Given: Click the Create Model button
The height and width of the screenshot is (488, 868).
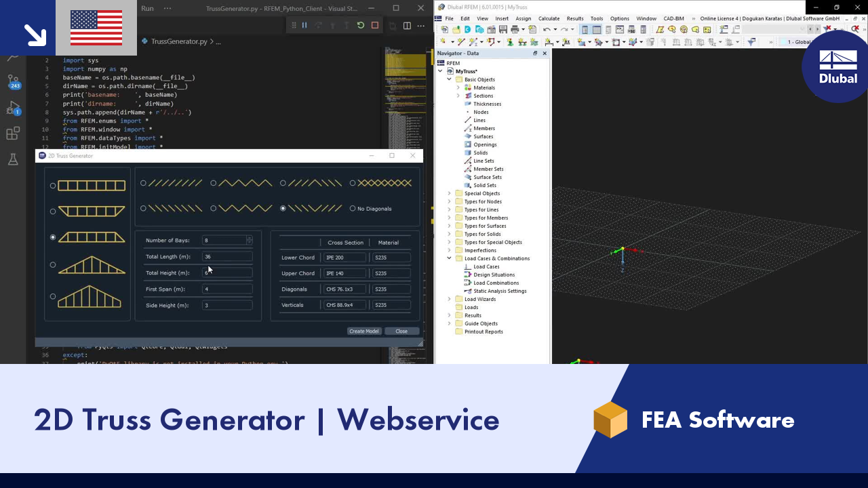Looking at the screenshot, I should 363,331.
